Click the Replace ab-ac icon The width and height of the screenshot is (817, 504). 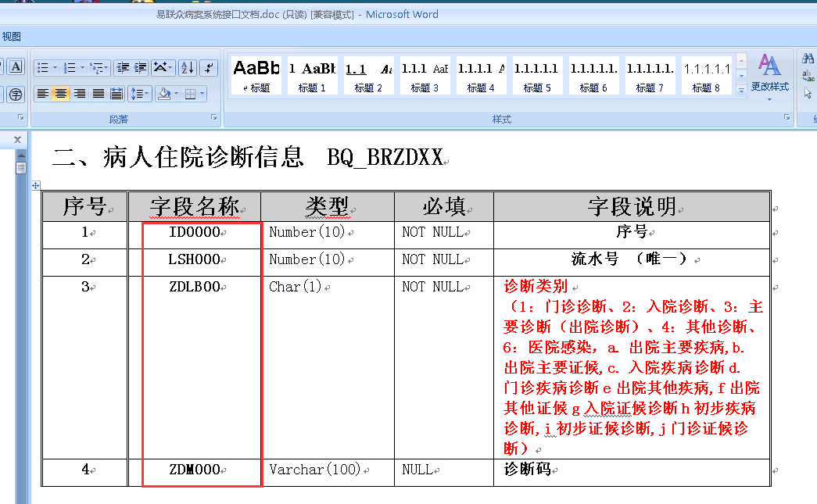[x=808, y=76]
